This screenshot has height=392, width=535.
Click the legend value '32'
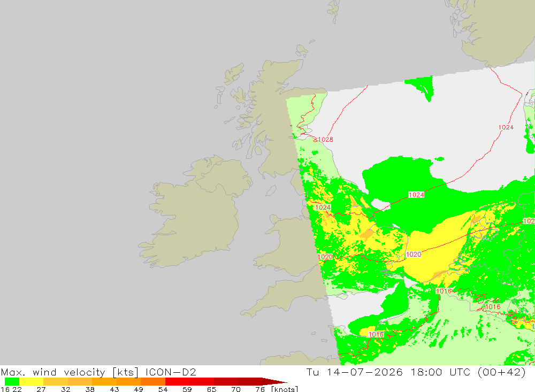pos(65,389)
